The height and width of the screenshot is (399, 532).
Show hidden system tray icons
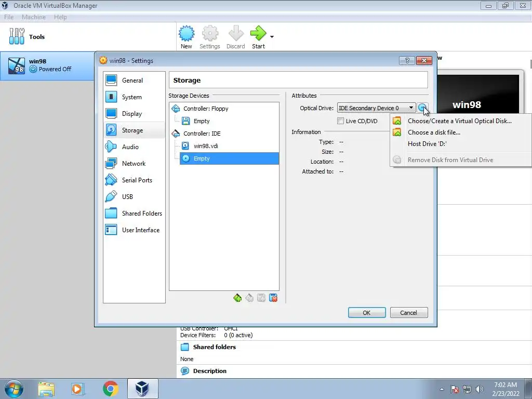pyautogui.click(x=442, y=389)
